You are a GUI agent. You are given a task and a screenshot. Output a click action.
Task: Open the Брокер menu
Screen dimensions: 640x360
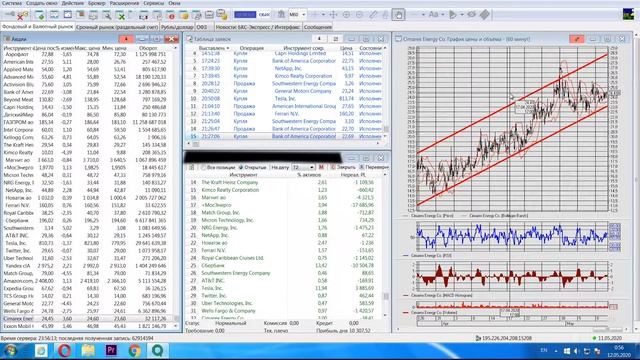click(x=96, y=3)
